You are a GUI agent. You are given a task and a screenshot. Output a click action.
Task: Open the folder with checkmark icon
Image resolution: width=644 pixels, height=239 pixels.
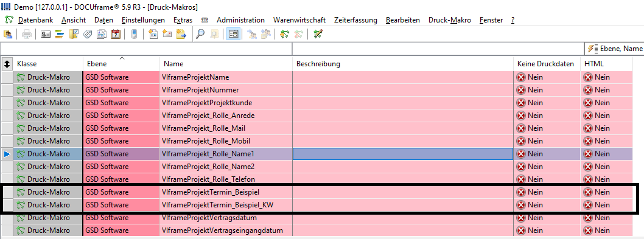[x=74, y=34]
